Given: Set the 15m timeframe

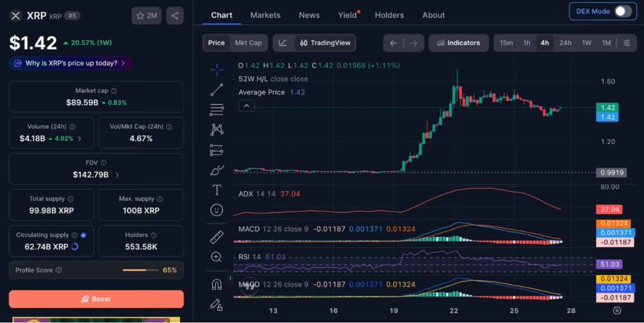Looking at the screenshot, I should 506,43.
